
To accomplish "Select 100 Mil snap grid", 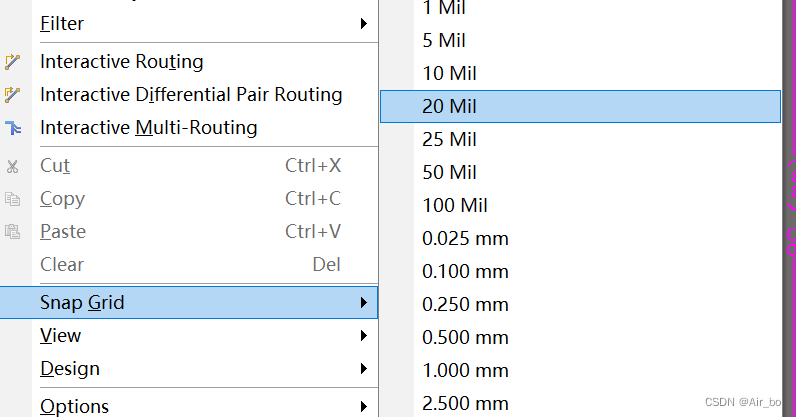I will point(455,206).
